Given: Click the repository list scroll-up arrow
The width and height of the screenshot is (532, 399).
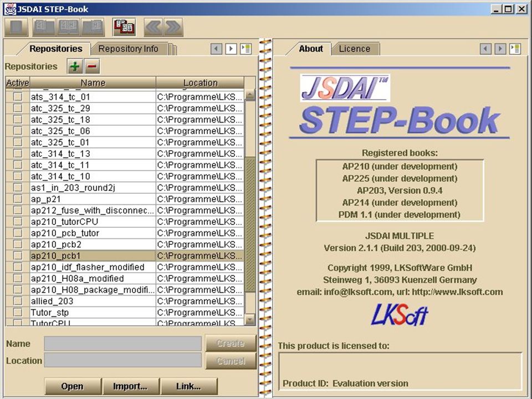Looking at the screenshot, I should tap(250, 95).
